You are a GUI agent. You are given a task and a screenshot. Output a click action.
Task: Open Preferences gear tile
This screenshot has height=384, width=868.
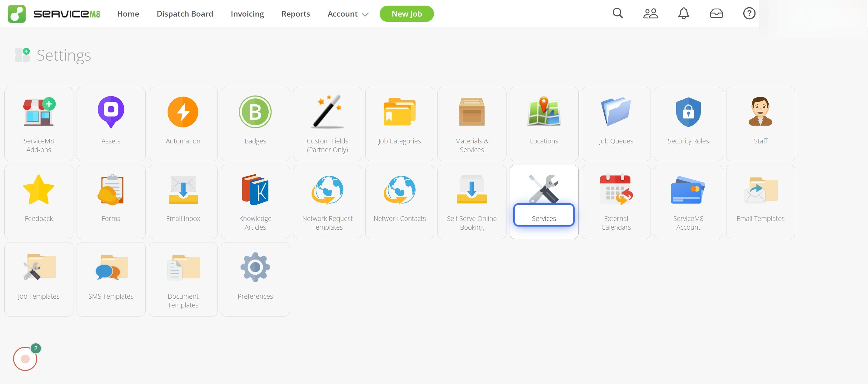click(x=255, y=279)
